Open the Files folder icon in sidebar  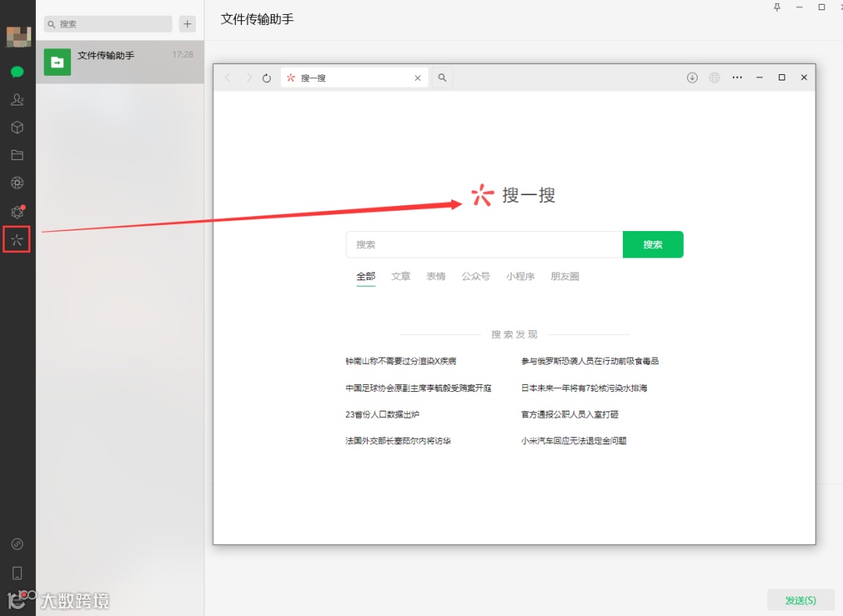click(x=17, y=155)
